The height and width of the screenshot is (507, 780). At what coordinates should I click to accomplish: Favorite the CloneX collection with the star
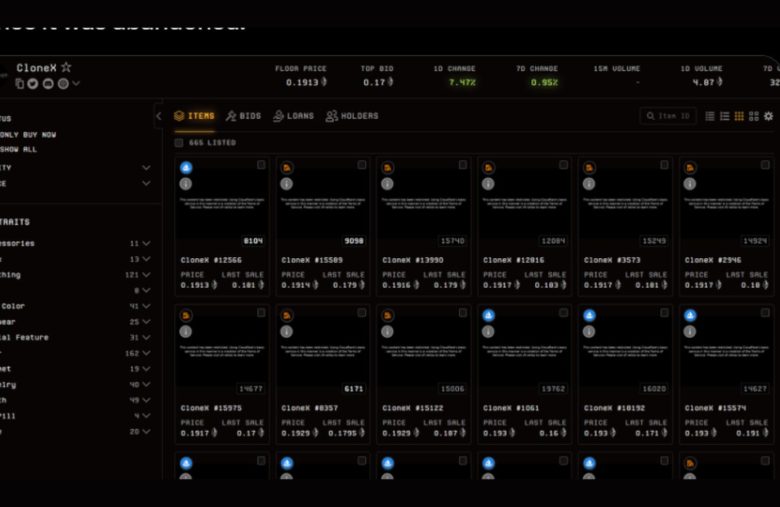66,67
